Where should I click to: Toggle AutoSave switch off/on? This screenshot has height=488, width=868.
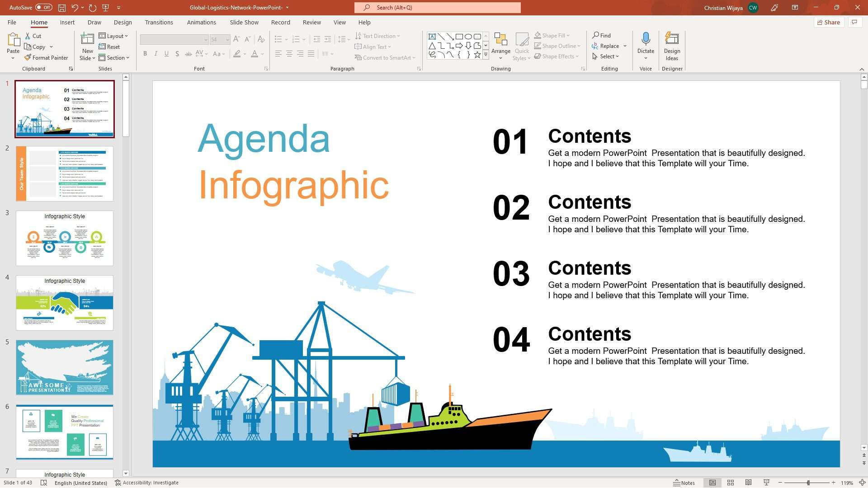point(43,8)
